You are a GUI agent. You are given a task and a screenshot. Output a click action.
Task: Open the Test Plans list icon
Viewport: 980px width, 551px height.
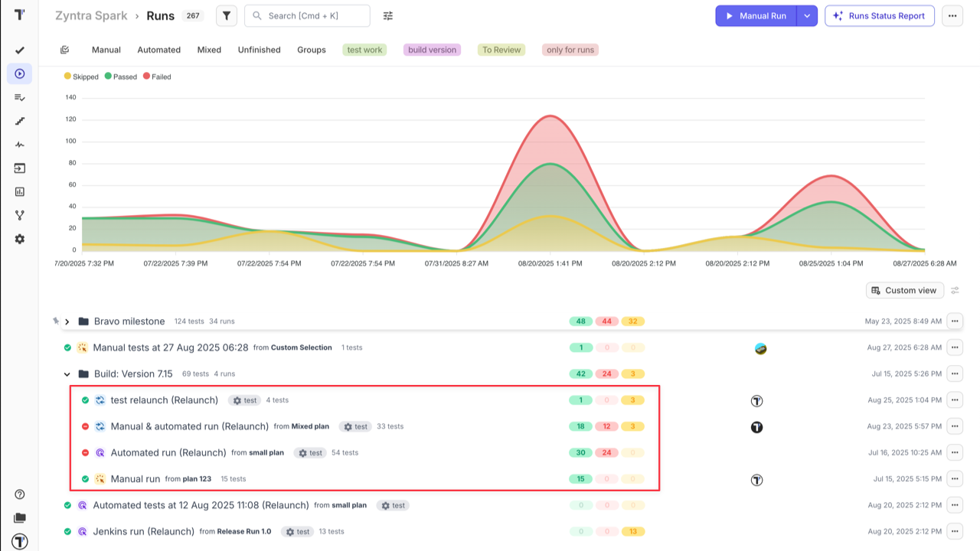19,97
